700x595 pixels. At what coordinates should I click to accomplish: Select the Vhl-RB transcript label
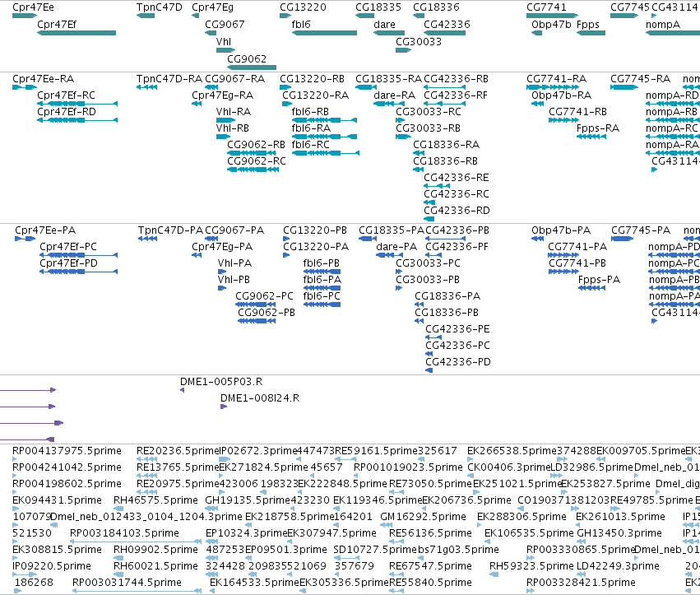point(233,128)
